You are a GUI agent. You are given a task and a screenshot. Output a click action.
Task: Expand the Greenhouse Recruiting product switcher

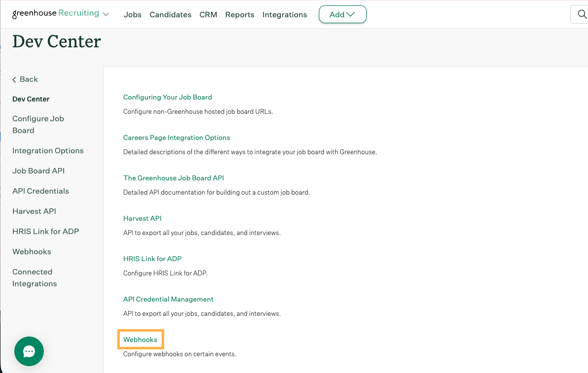click(x=106, y=14)
